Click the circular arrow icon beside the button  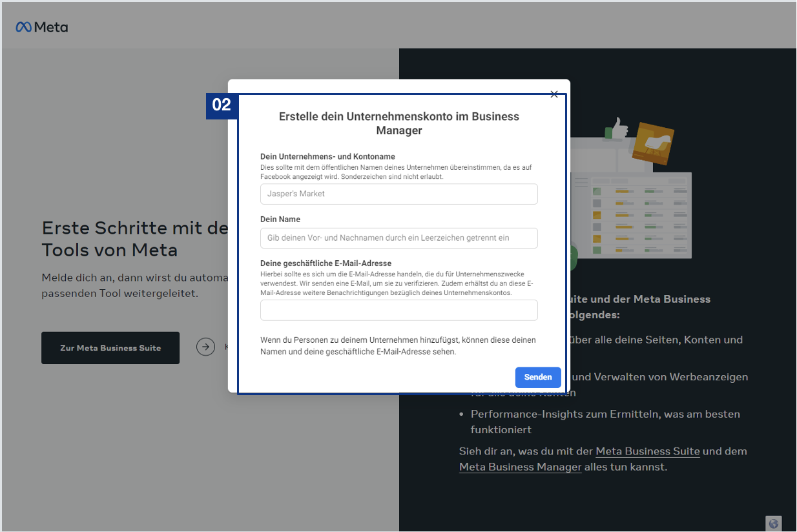205,347
